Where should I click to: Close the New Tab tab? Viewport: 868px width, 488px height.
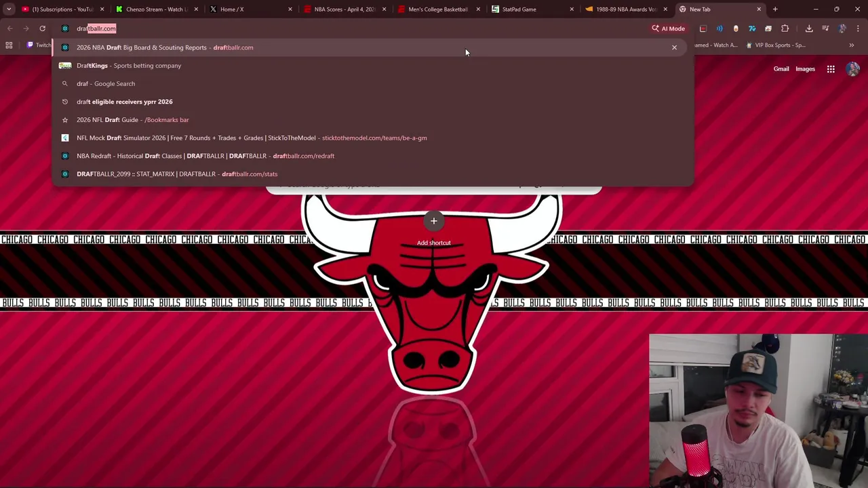(x=759, y=9)
